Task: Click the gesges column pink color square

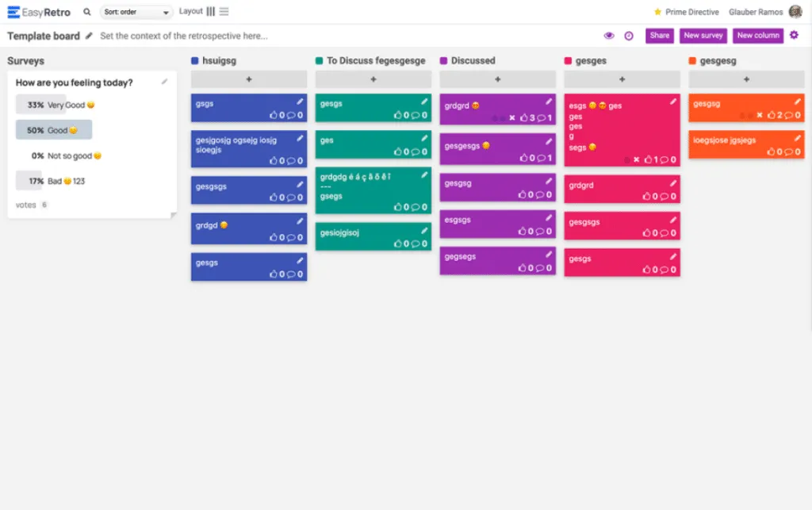Action: click(x=568, y=60)
